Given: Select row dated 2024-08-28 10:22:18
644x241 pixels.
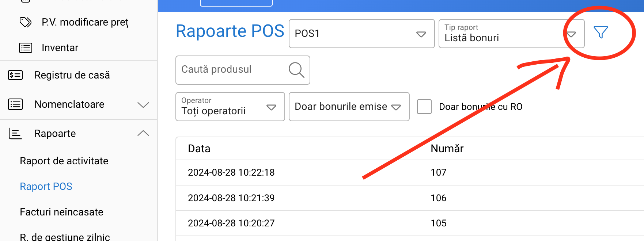Looking at the screenshot, I should point(410,172).
